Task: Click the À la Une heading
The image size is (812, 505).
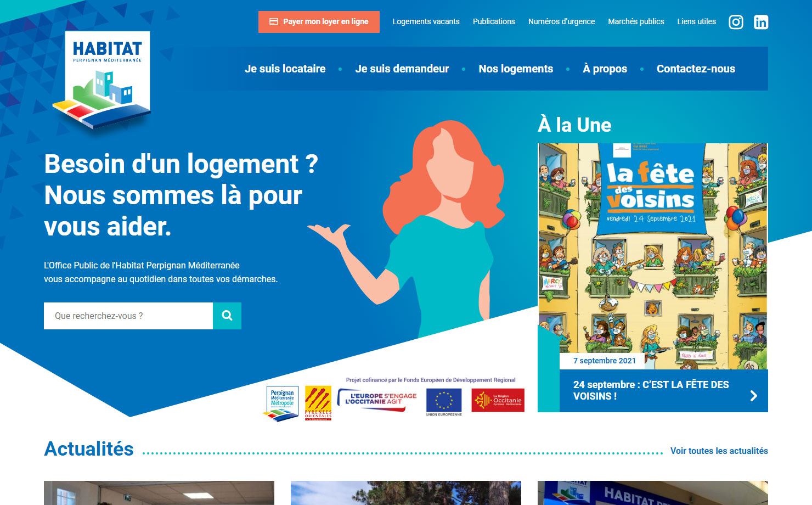Action: pyautogui.click(x=574, y=125)
